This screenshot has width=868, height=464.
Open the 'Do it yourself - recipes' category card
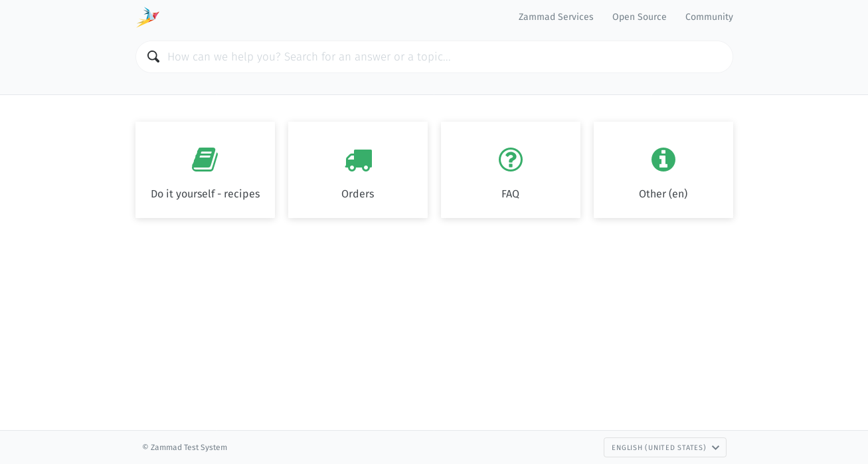pos(205,170)
